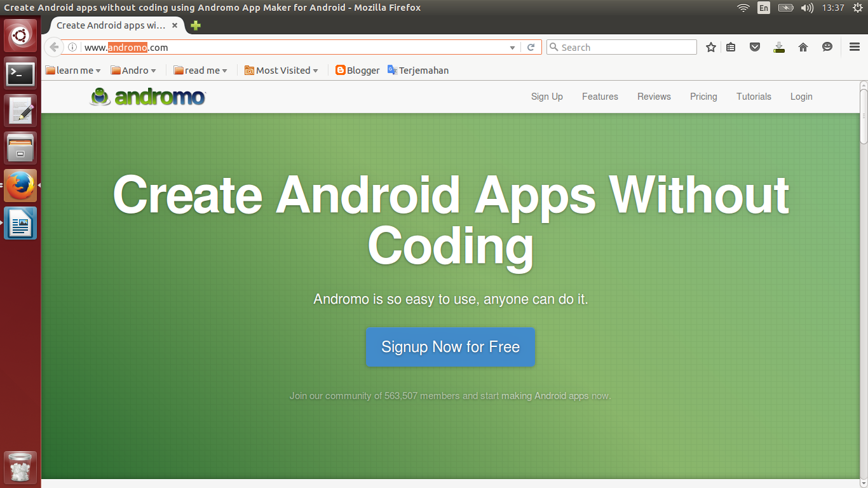Open the Features nav item
Screen dimensions: 868x488
[600, 97]
